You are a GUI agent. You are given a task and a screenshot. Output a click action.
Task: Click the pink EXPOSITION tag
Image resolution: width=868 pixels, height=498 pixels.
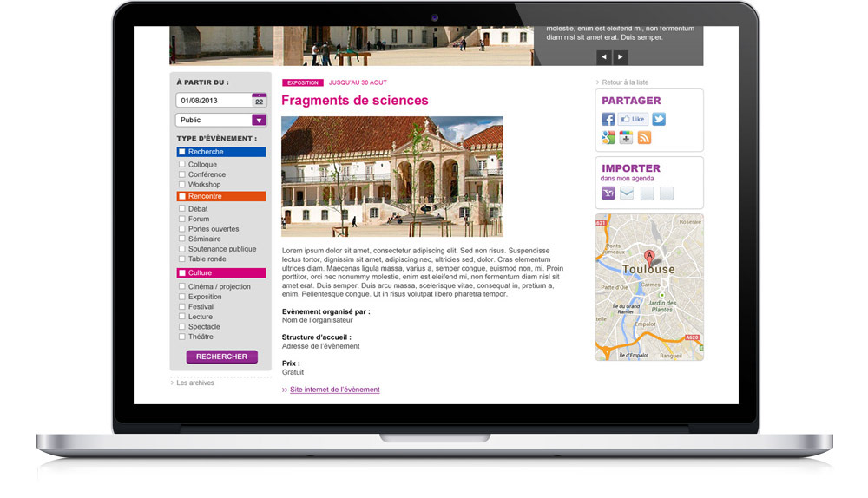coord(303,82)
